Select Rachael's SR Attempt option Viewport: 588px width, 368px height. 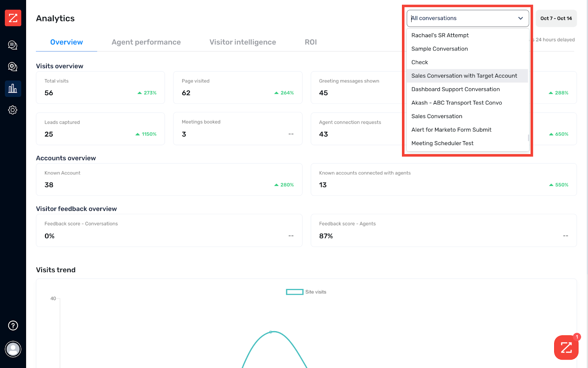click(467, 35)
